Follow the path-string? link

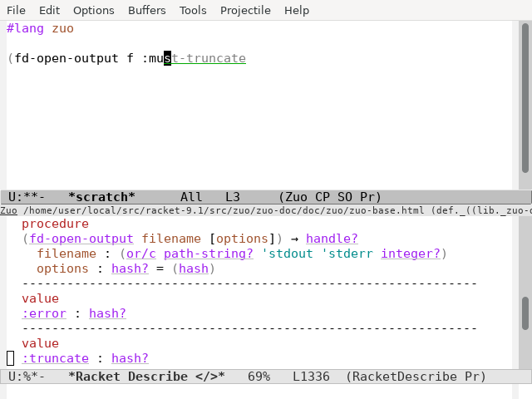209,254
